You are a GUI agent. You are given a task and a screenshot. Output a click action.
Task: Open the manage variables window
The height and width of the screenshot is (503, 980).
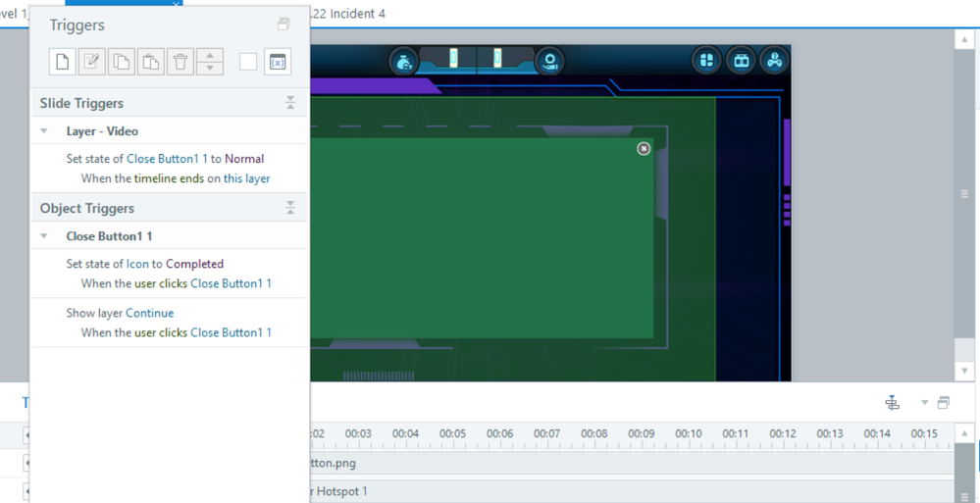coord(278,62)
